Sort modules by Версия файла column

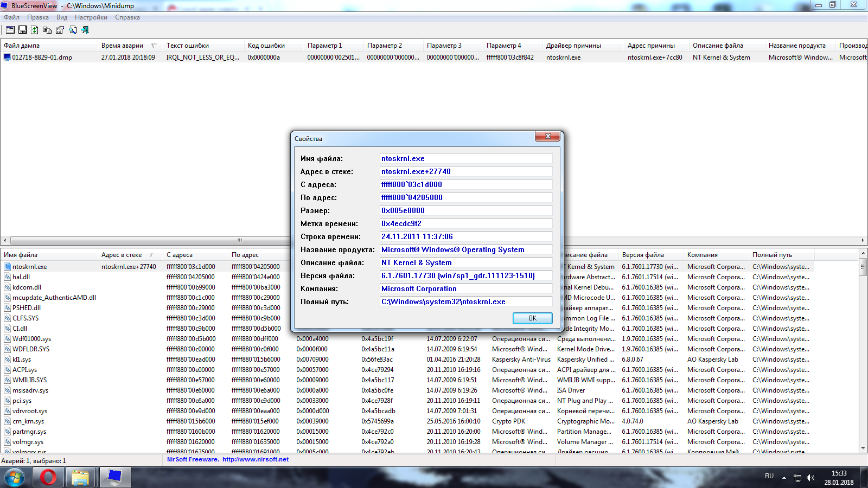click(x=651, y=255)
